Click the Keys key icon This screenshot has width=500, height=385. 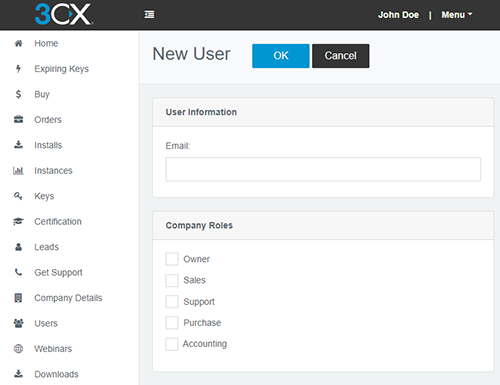18,196
